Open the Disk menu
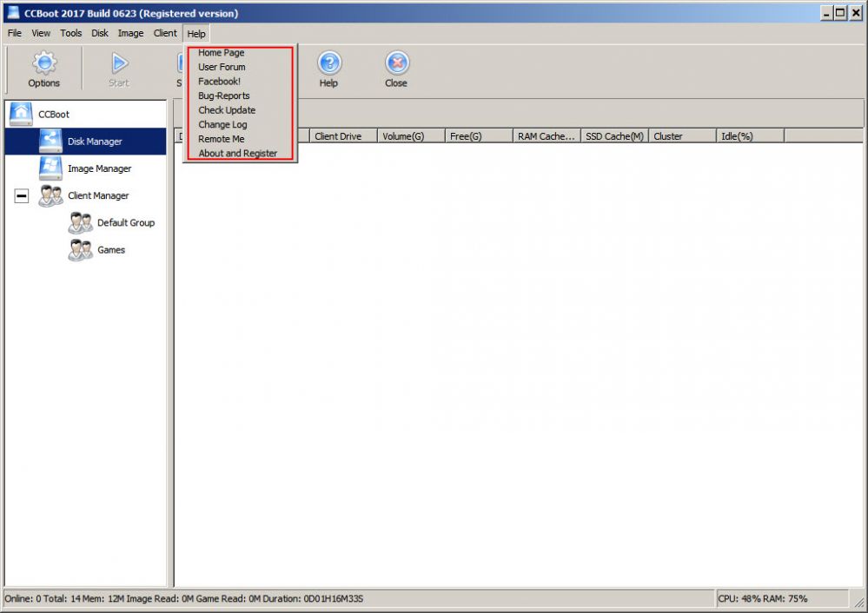Viewport: 868px width, 613px height. (100, 33)
